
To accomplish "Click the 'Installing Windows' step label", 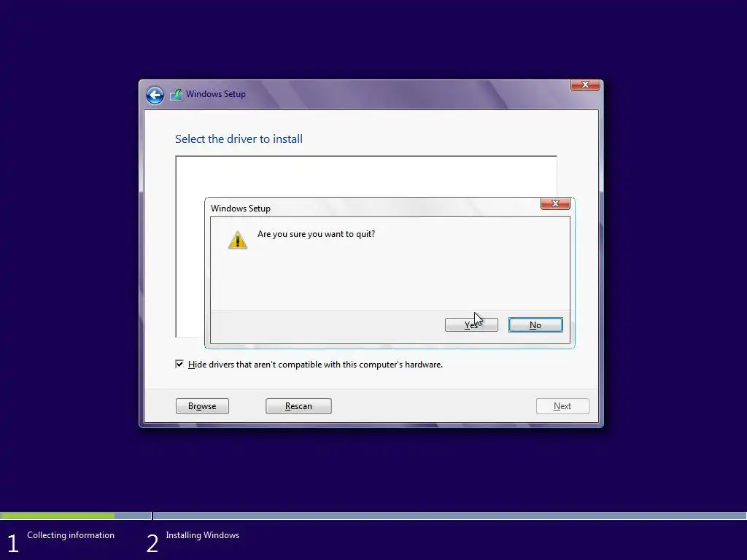I will (x=203, y=535).
